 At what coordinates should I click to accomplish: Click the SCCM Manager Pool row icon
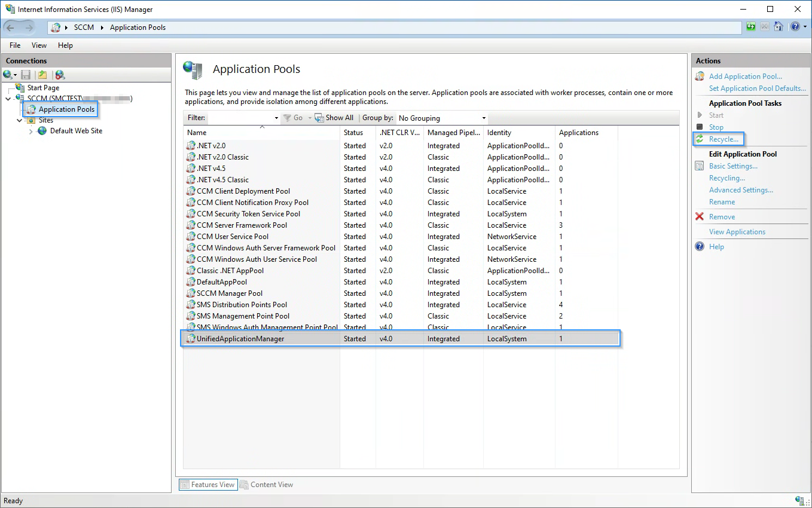(x=191, y=293)
